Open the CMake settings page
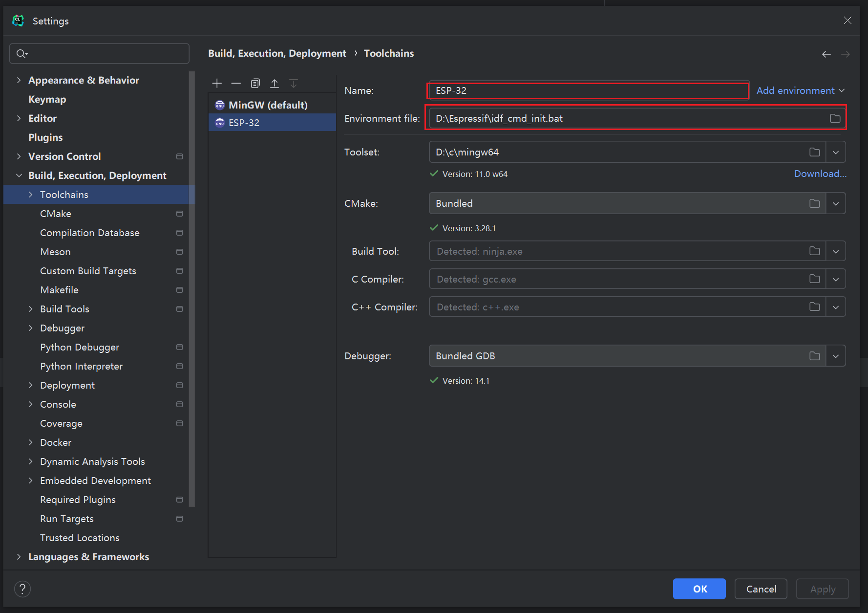The width and height of the screenshot is (868, 613). (x=56, y=214)
